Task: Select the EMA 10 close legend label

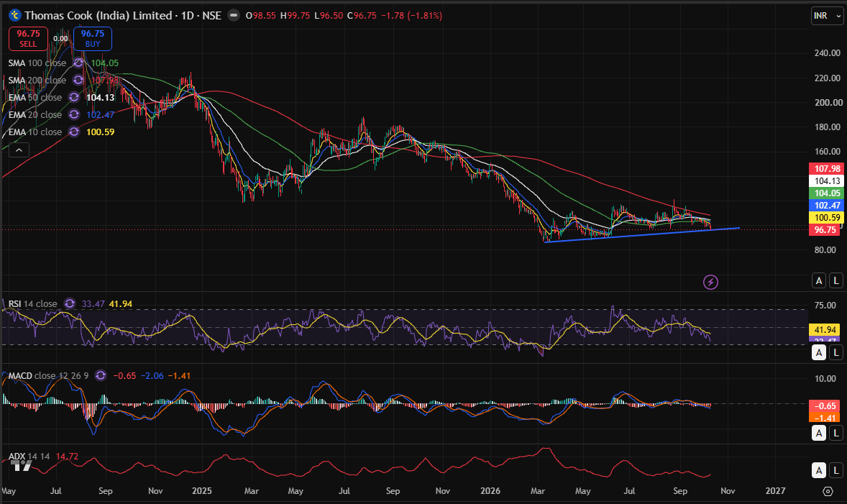Action: 35,132
